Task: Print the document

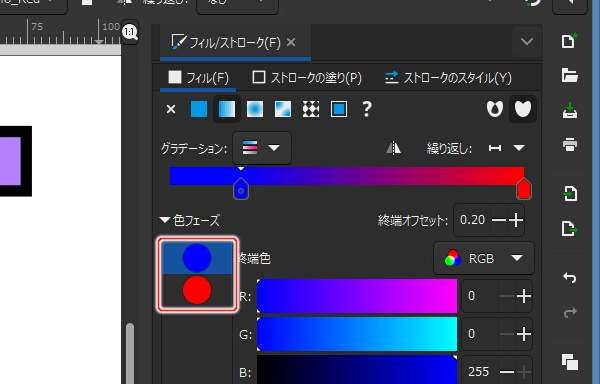Action: 569,145
